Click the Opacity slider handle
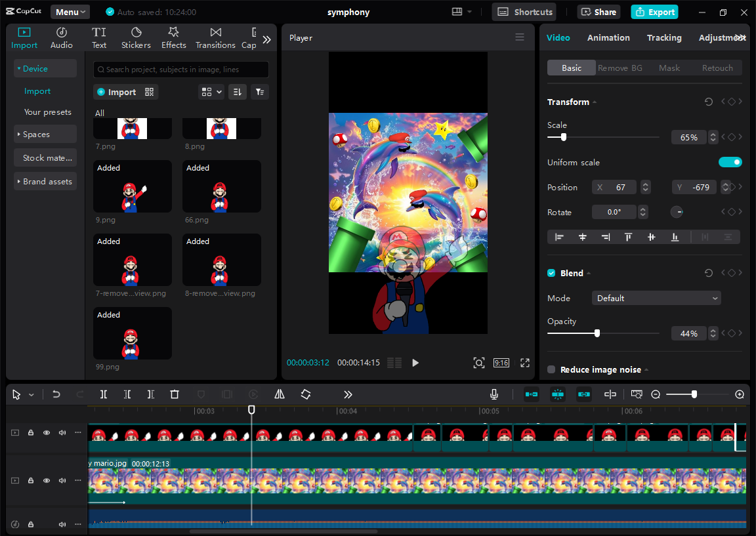The height and width of the screenshot is (536, 756). [x=597, y=333]
